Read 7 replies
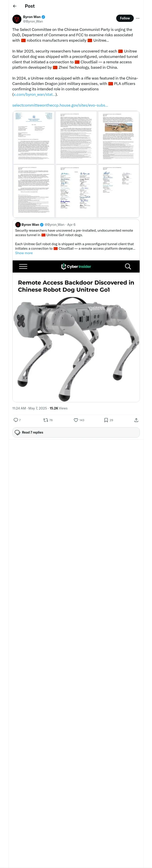This screenshot has height=868, width=152. point(76,432)
